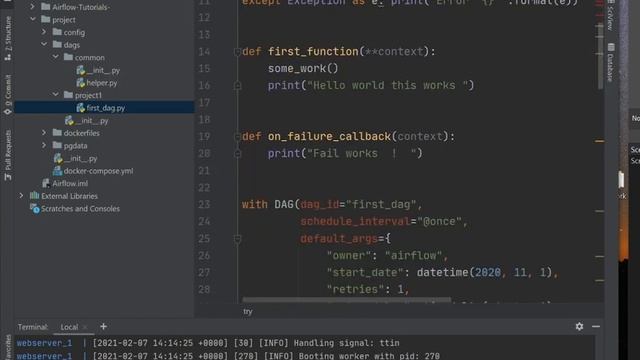Open the Commit tool window
Image resolution: width=640 pixels, height=360 pixels.
(7, 95)
